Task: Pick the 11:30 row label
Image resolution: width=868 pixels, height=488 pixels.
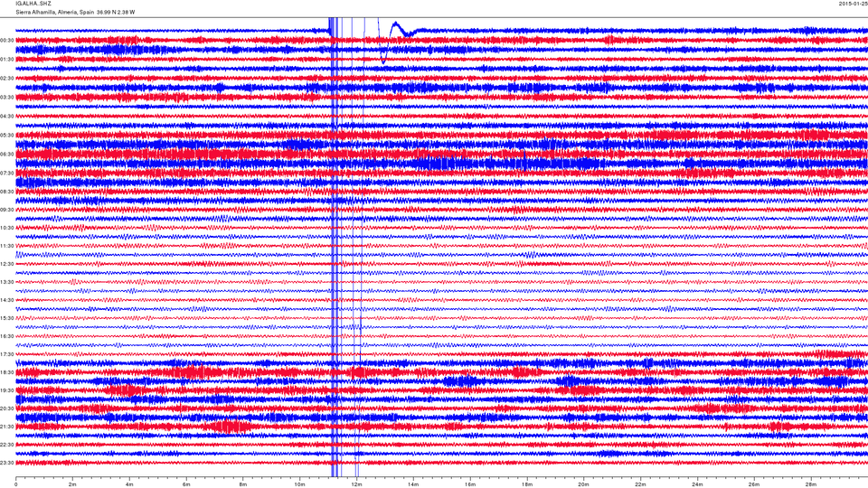Action: coord(7,246)
